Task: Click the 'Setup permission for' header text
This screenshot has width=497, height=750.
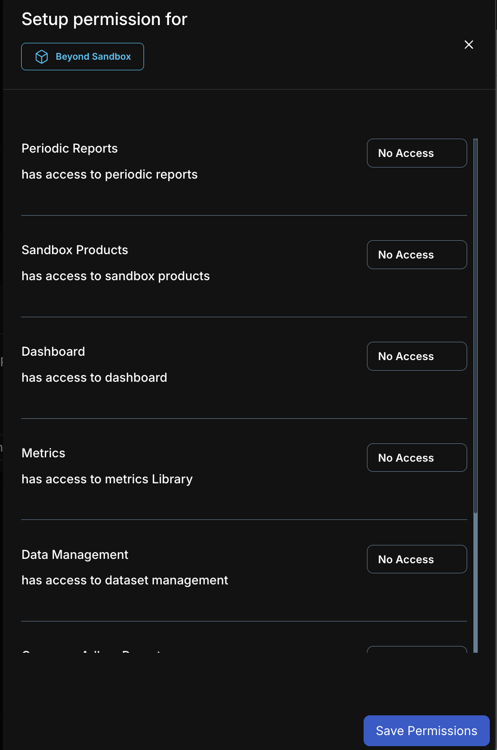Action: (104, 19)
